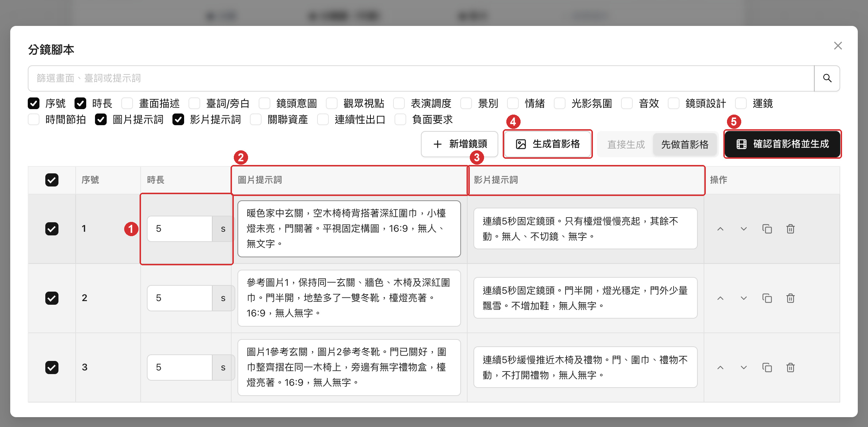868x427 pixels.
Task: Edit video prompt of shot 1
Action: click(x=585, y=228)
